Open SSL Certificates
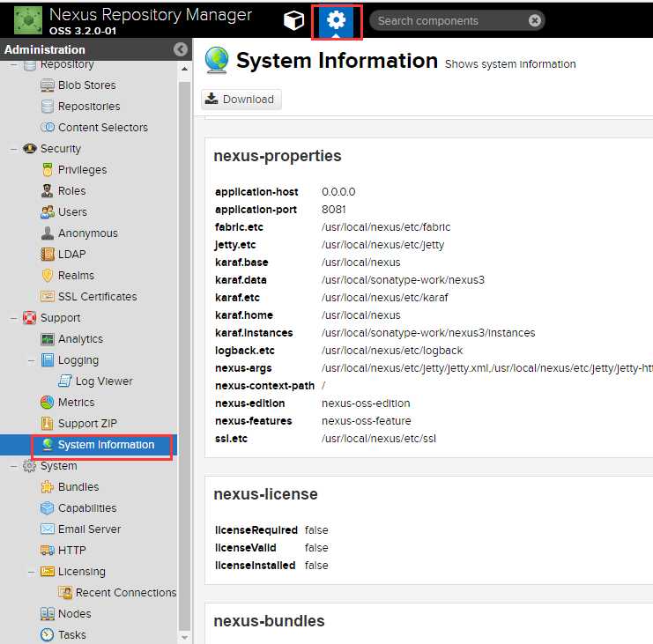Screen dimensions: 653x644 click(97, 297)
